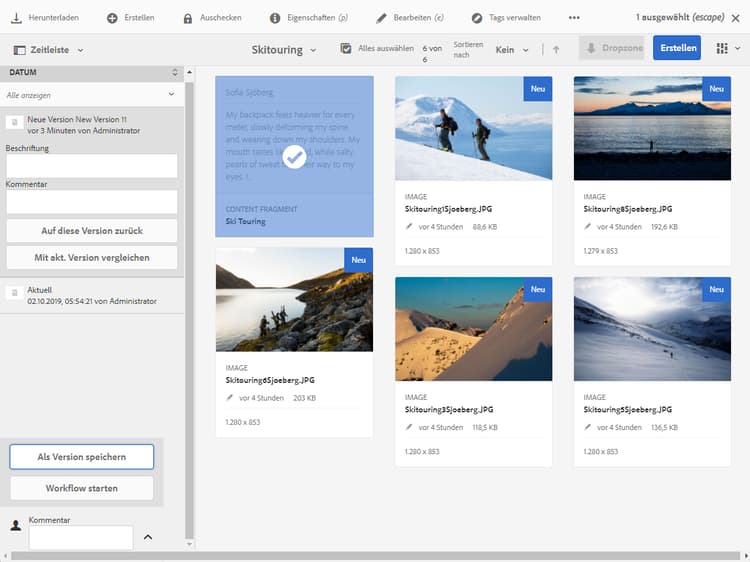Collapse the comment box with chevron up
Image resolution: width=750 pixels, height=562 pixels.
148,537
